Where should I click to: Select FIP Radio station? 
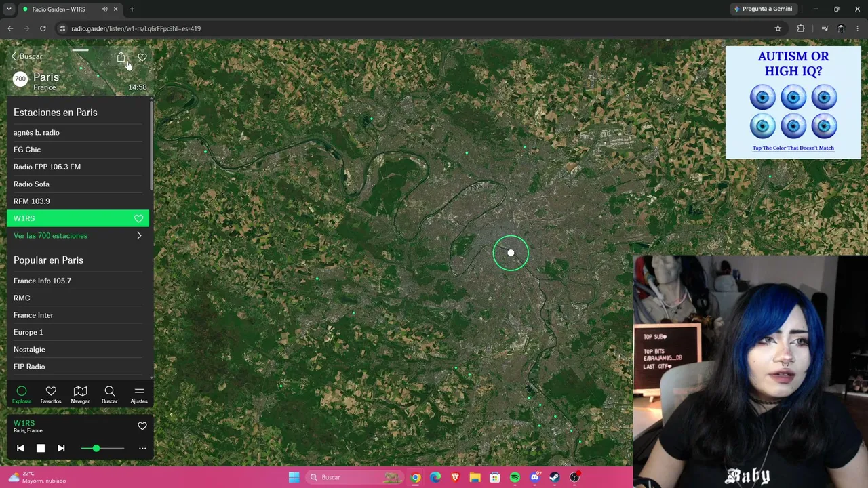(78, 367)
